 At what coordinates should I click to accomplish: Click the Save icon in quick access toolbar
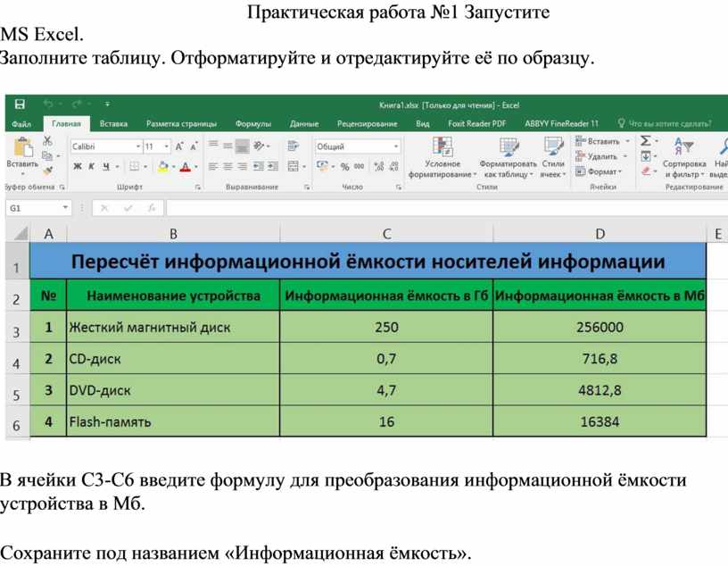coord(20,104)
